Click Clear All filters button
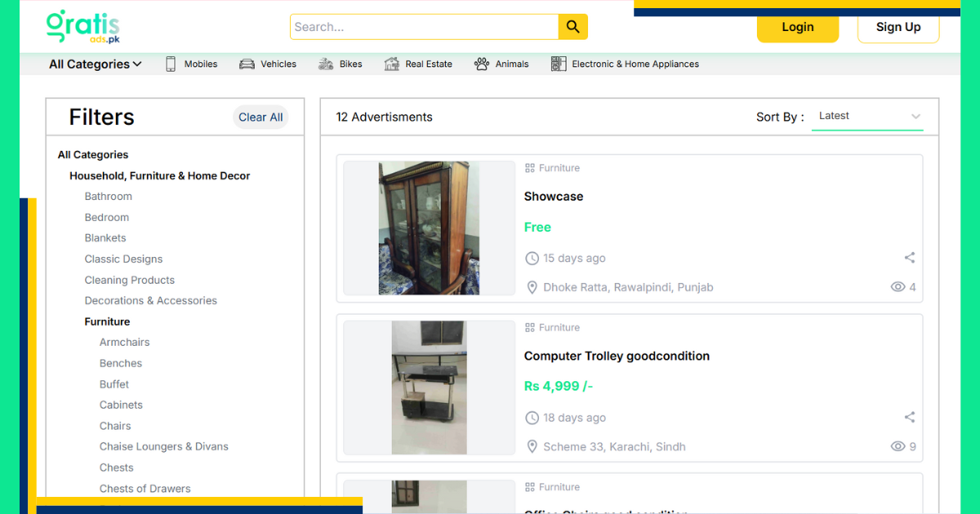The width and height of the screenshot is (980, 514). (261, 117)
